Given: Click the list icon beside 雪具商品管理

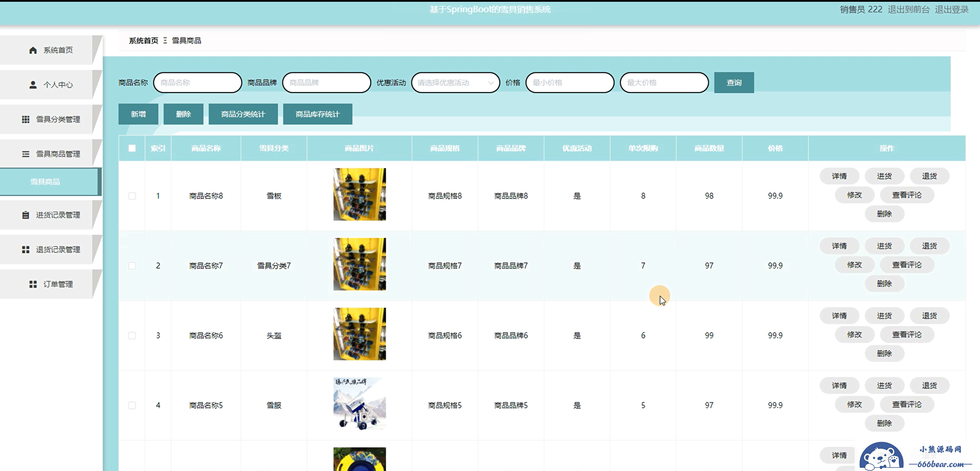Looking at the screenshot, I should coord(26,154).
